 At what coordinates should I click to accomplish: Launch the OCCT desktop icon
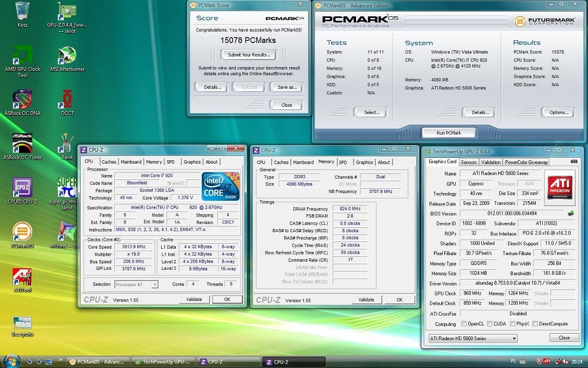pyautogui.click(x=67, y=102)
